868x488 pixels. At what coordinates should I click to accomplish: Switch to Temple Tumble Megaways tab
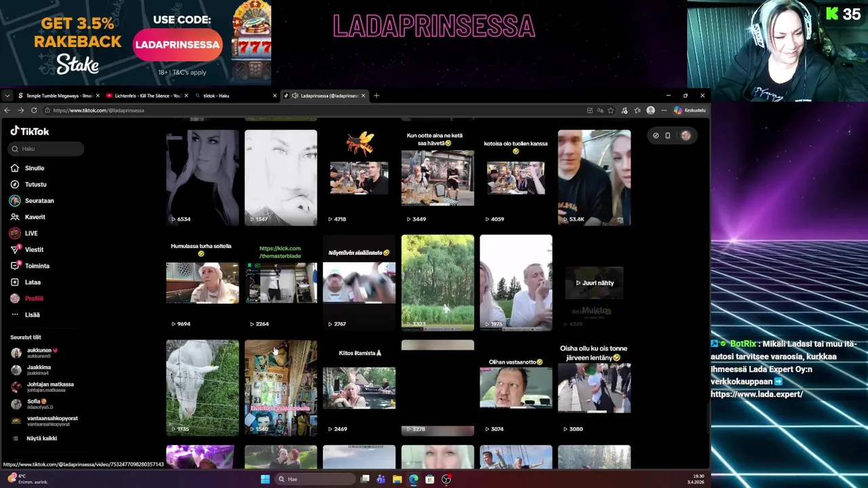[58, 96]
